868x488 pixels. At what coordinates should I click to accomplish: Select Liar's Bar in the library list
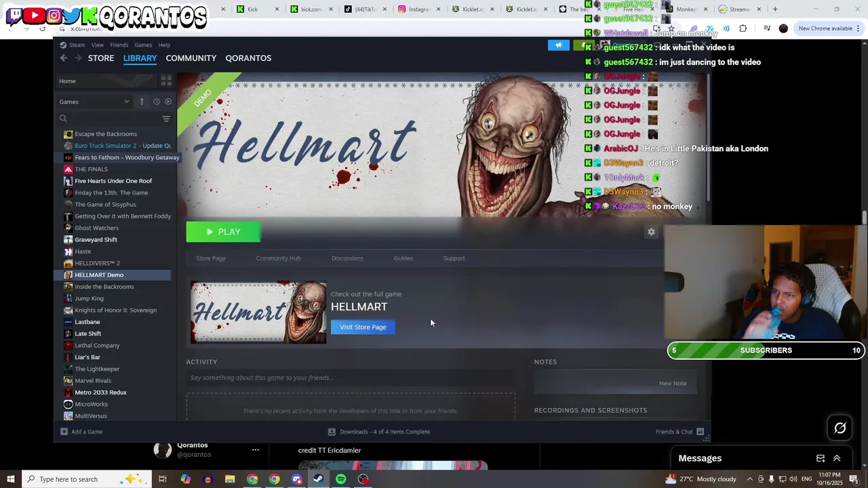pos(87,357)
